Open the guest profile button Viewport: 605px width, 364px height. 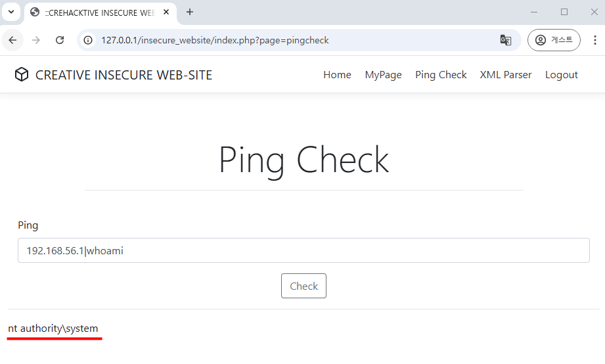click(554, 40)
